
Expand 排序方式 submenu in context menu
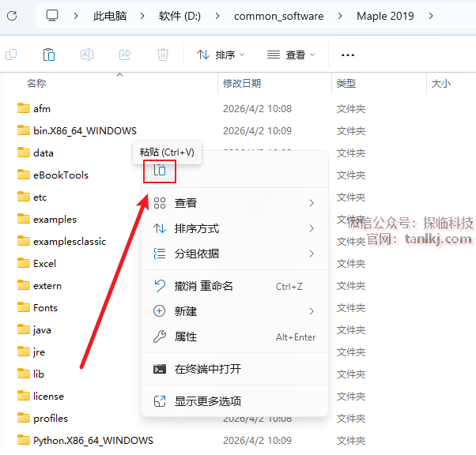[234, 228]
